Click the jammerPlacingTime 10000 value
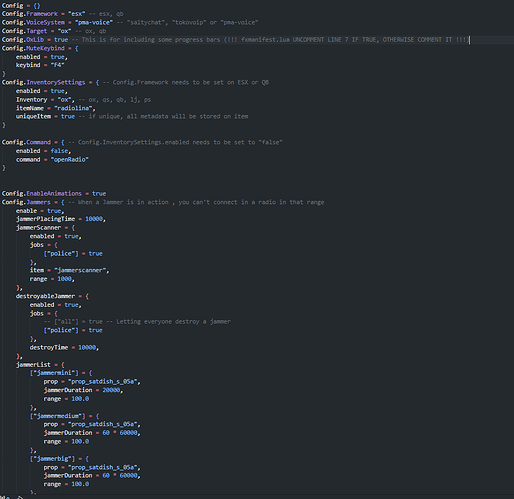 tap(94, 219)
